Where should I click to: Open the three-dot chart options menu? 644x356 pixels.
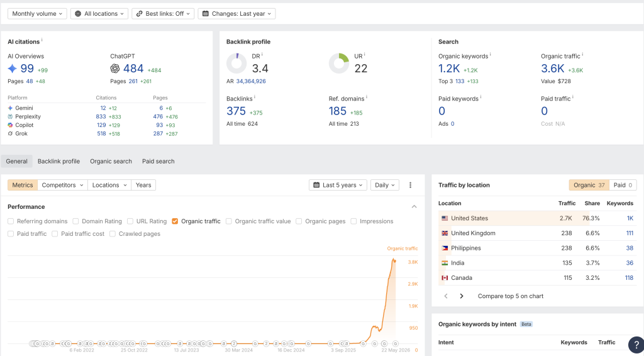point(410,185)
